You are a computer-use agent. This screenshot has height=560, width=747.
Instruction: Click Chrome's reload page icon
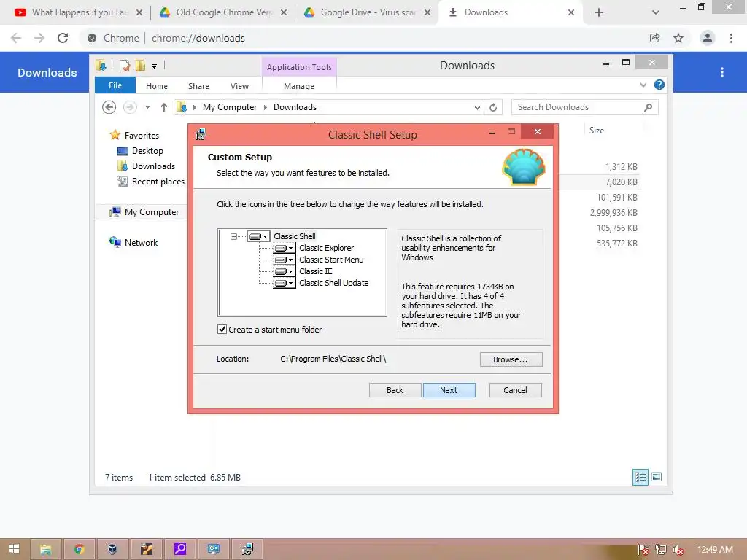63,38
